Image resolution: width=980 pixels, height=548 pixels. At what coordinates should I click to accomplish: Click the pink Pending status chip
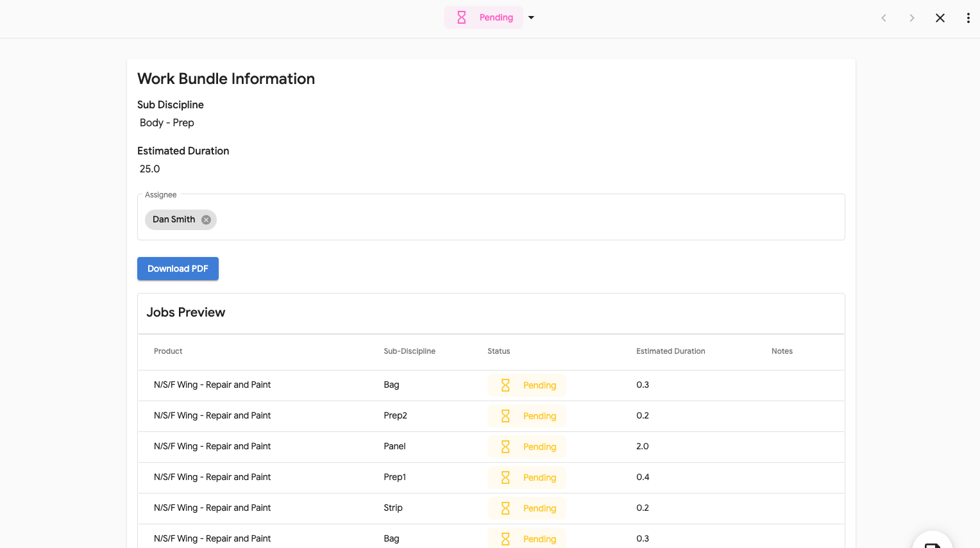[x=484, y=17]
